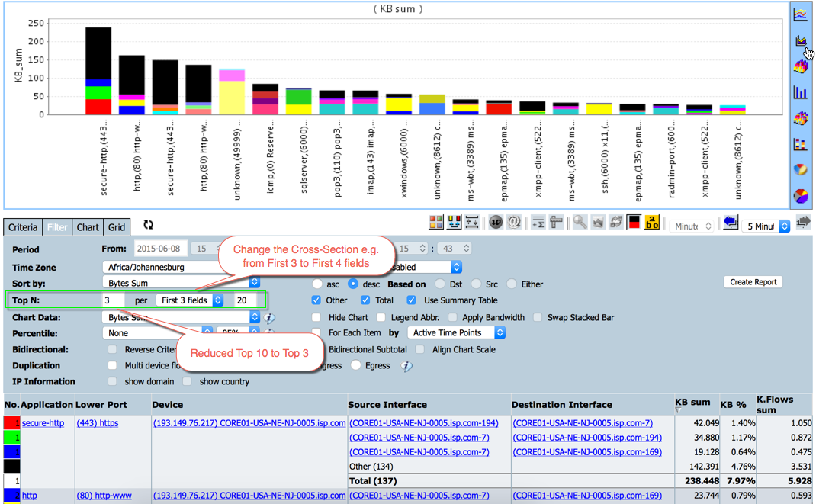Toggle the Use Summary Table checkbox
Viewport: 816px width, 504px height.
point(412,300)
